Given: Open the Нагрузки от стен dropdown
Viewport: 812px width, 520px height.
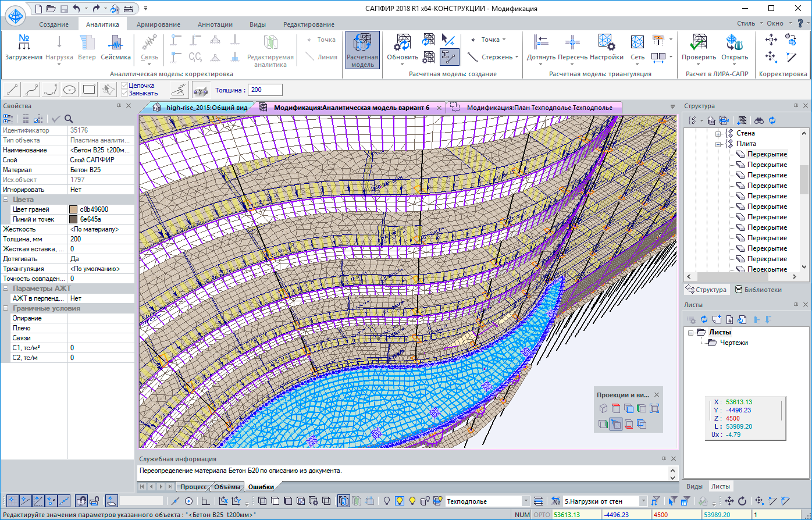Looking at the screenshot, I should (643, 501).
